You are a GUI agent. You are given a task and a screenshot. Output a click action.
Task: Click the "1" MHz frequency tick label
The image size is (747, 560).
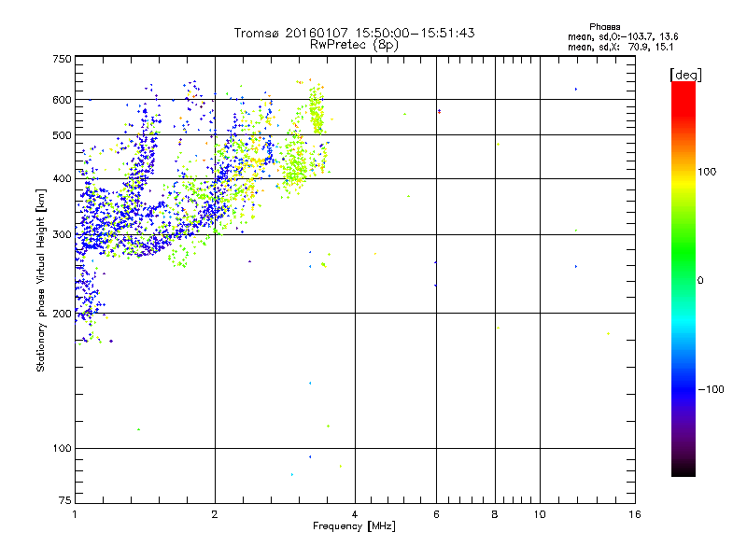point(75,514)
